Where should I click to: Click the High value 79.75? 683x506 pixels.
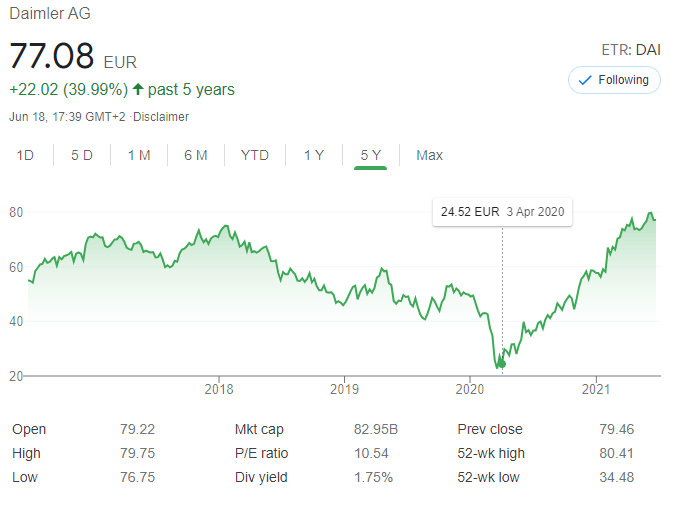[138, 453]
